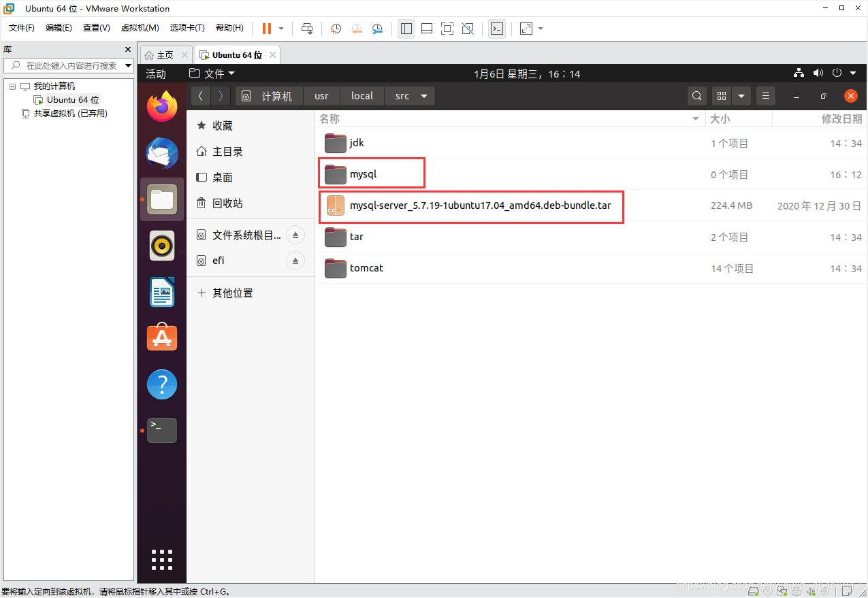Open the 虚拟机(M) menu
This screenshot has height=598, width=868.
[140, 28]
